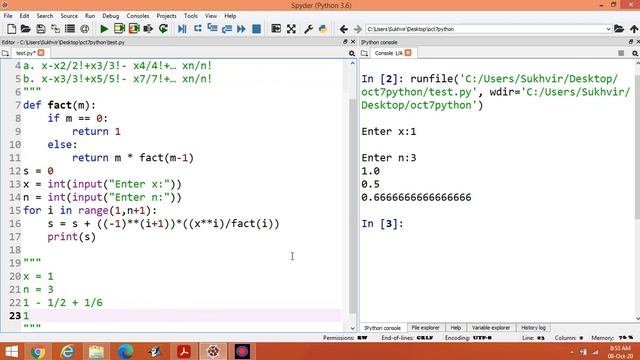
Task: Open the PYTHONPATH manager Python icon
Action: click(323, 29)
